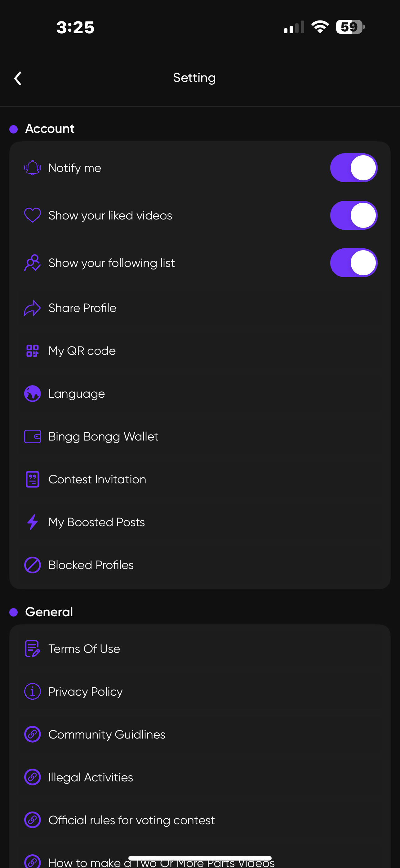The height and width of the screenshot is (868, 400).
Task: Tap the Privacy Policy info icon
Action: tap(32, 691)
